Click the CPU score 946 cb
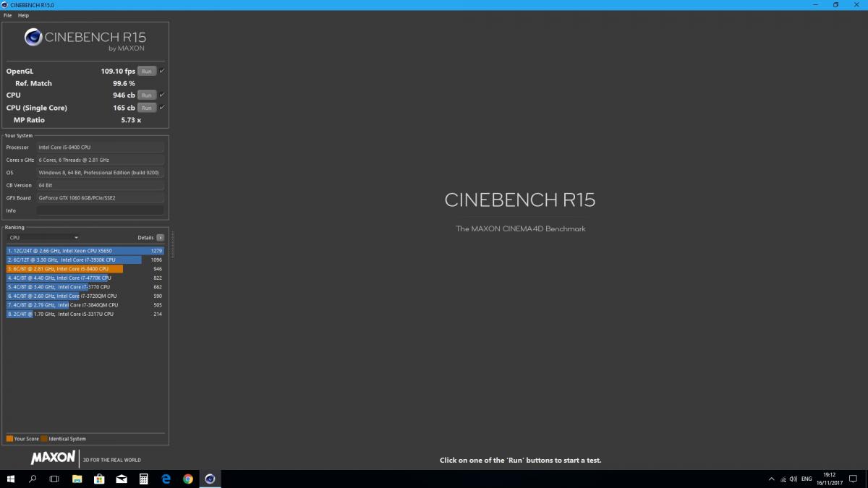The width and height of the screenshot is (868, 488). pos(124,95)
